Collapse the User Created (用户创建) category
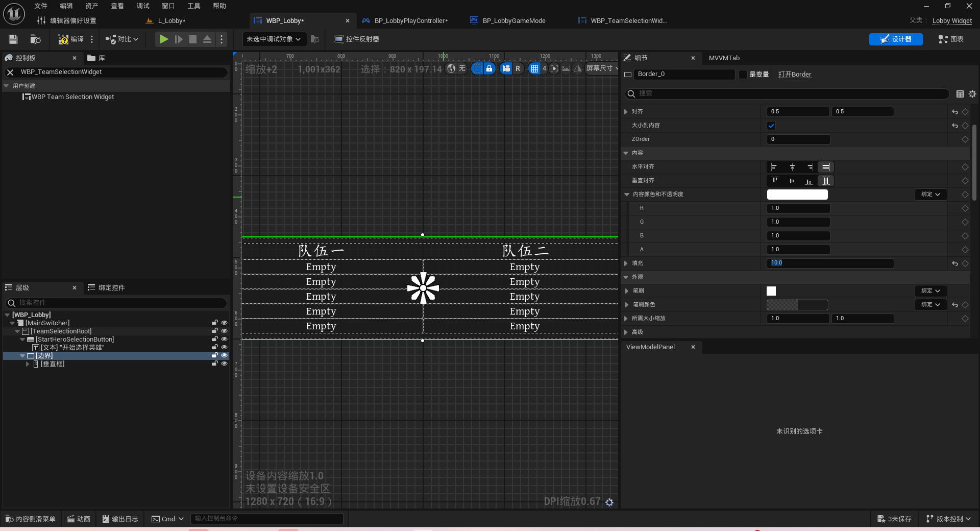Viewport: 980px width, 531px height. [7, 86]
